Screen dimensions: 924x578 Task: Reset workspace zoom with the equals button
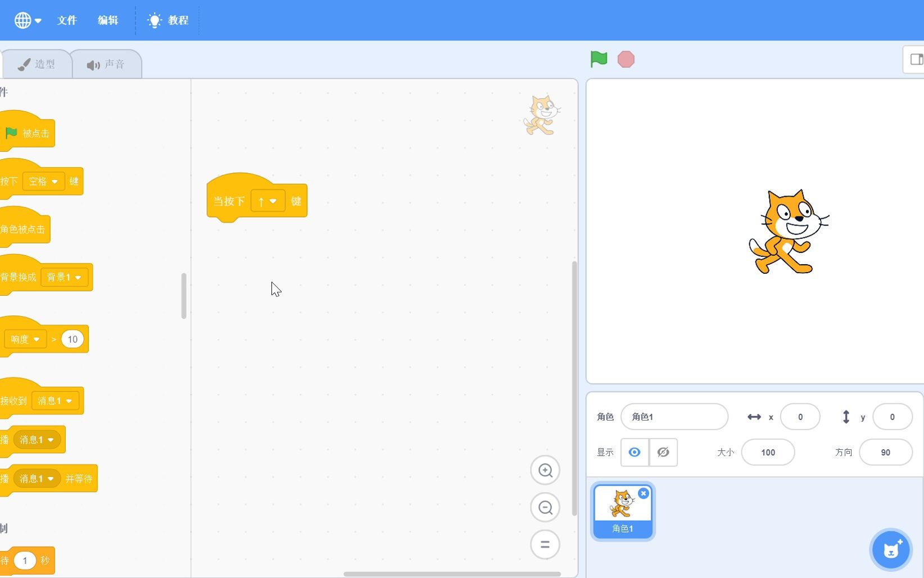point(545,544)
